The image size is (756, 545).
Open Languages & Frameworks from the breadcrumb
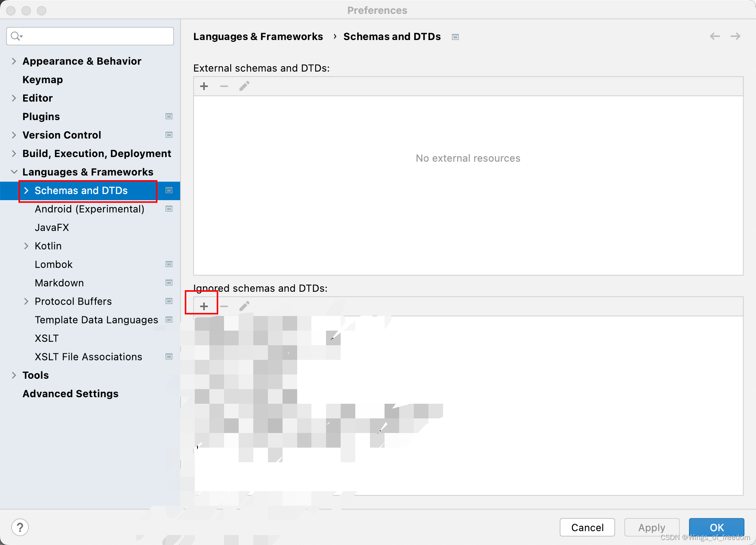click(258, 36)
